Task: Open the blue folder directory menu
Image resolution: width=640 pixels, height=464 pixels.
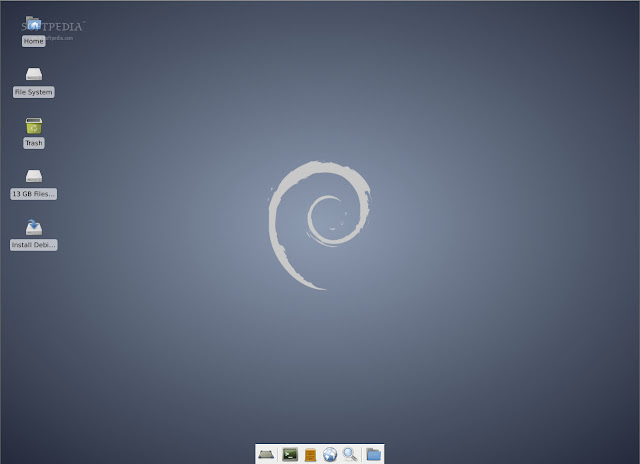Action: coord(373,454)
